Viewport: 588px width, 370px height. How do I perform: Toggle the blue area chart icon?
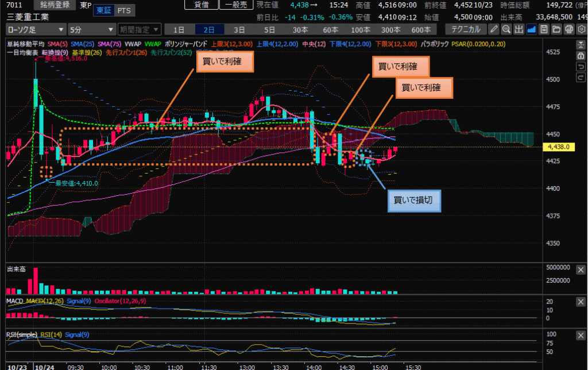coord(531,29)
